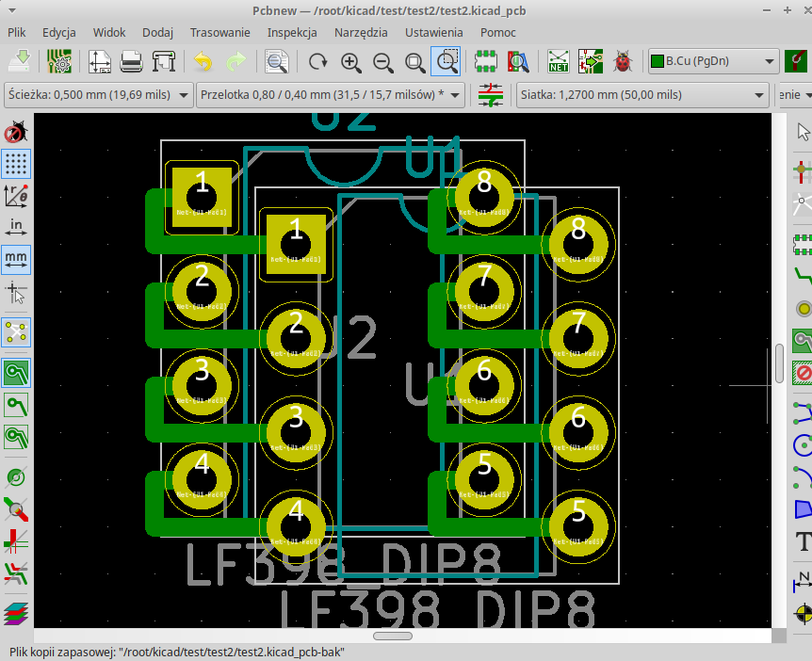Toggle grid display
This screenshot has width=812, height=661.
16,164
